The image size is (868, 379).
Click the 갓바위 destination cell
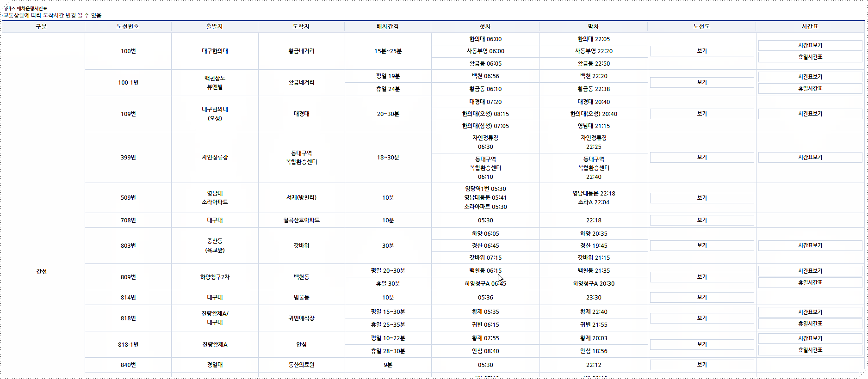click(x=301, y=246)
